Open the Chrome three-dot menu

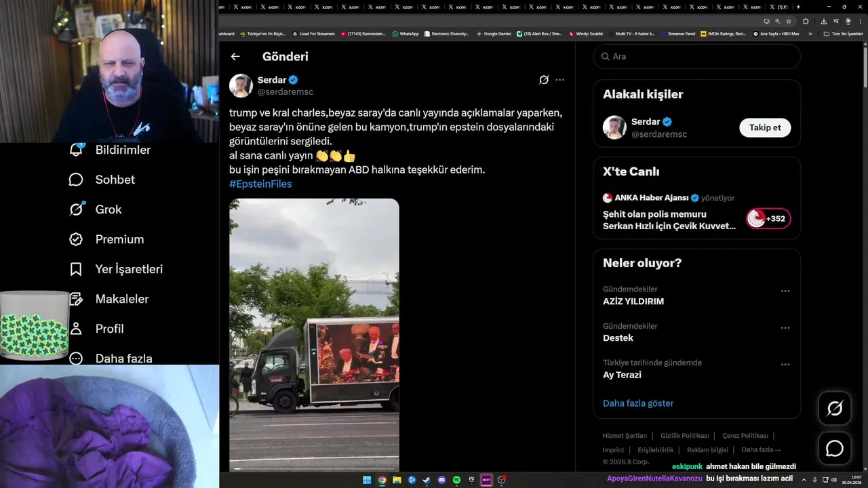pos(861,21)
